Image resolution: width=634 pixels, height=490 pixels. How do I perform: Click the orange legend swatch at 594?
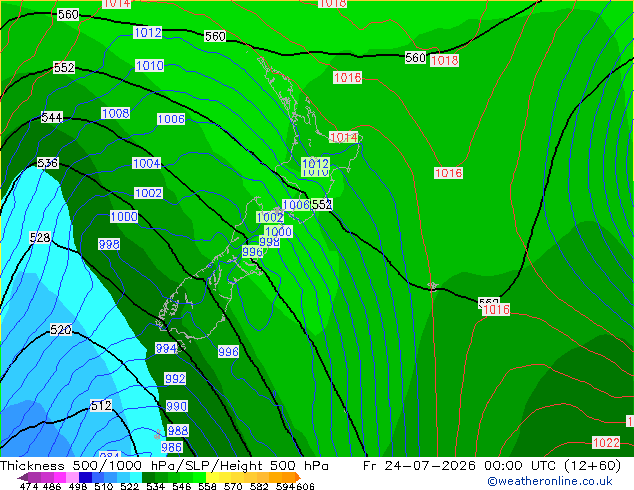tap(288, 477)
